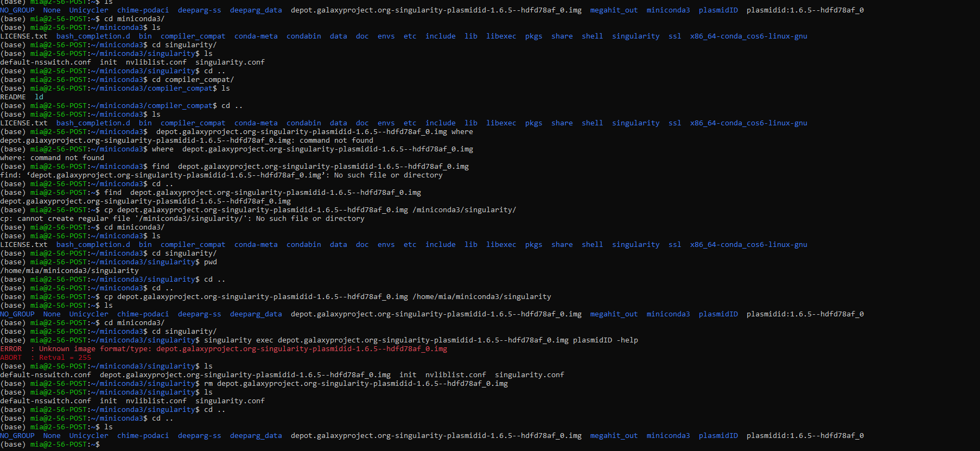Click depot image file listed beside default-nsswitch.conf
This screenshot has height=451, width=980.
tap(245, 375)
